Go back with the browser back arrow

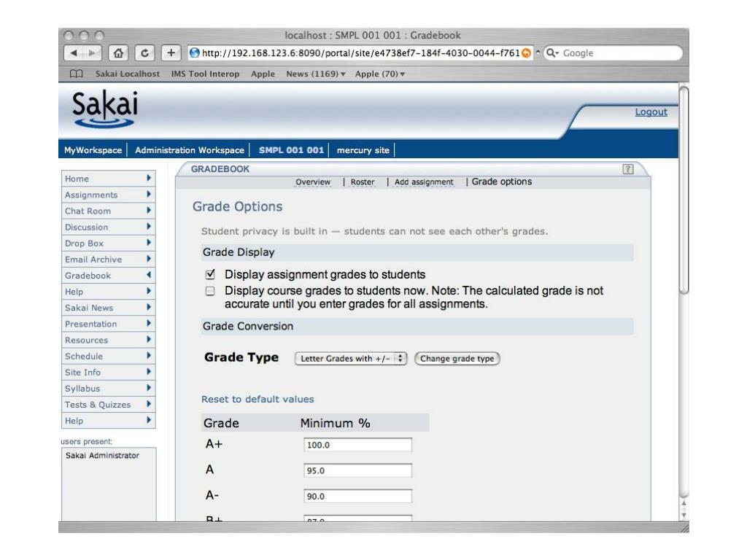pos(74,52)
